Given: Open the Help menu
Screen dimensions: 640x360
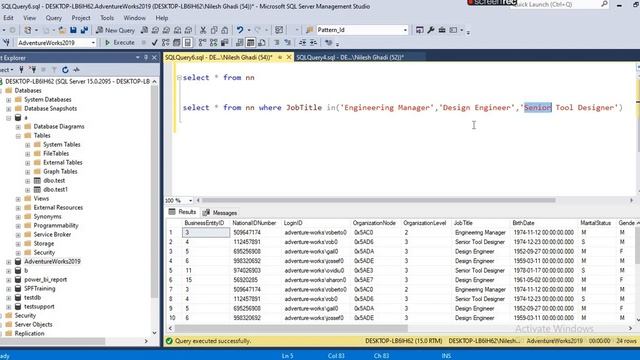Looking at the screenshot, I should coord(162,18).
